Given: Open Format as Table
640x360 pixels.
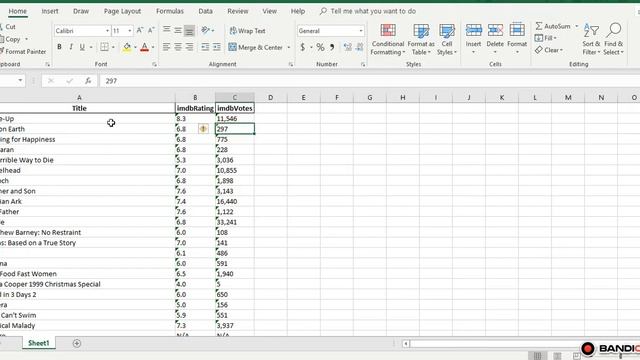Looking at the screenshot, I should click(x=421, y=39).
